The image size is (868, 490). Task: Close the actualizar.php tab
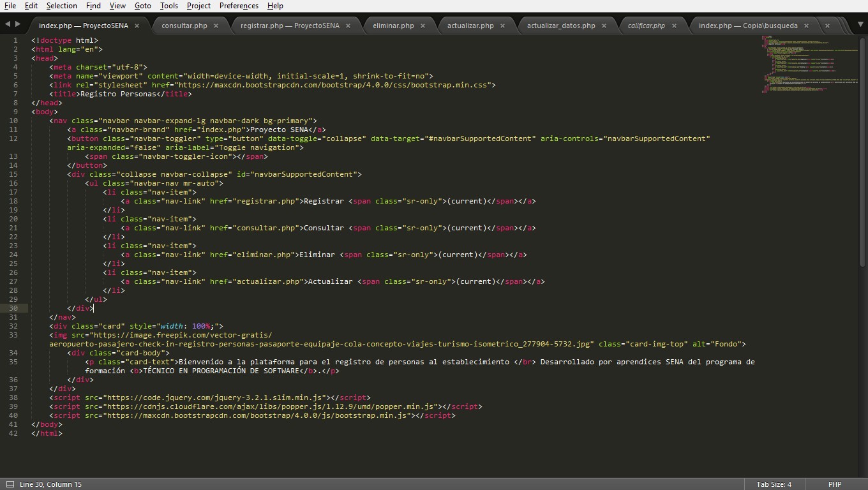click(x=502, y=26)
